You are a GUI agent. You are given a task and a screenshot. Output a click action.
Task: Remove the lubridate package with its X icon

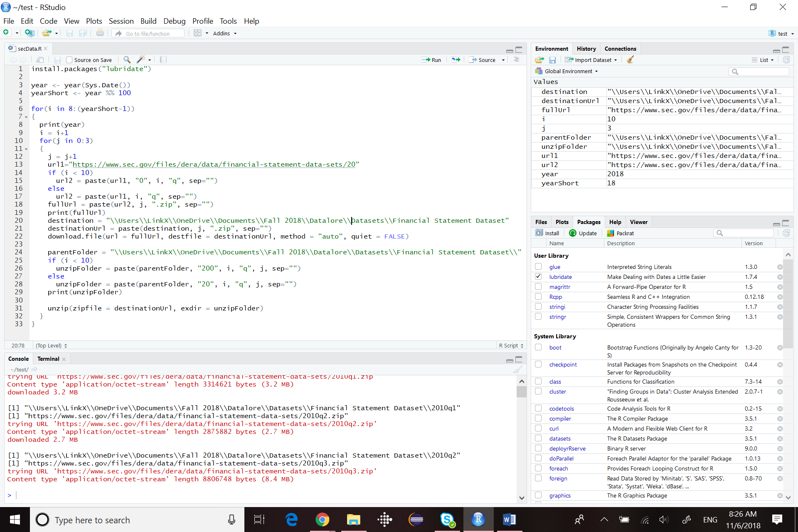click(x=780, y=277)
